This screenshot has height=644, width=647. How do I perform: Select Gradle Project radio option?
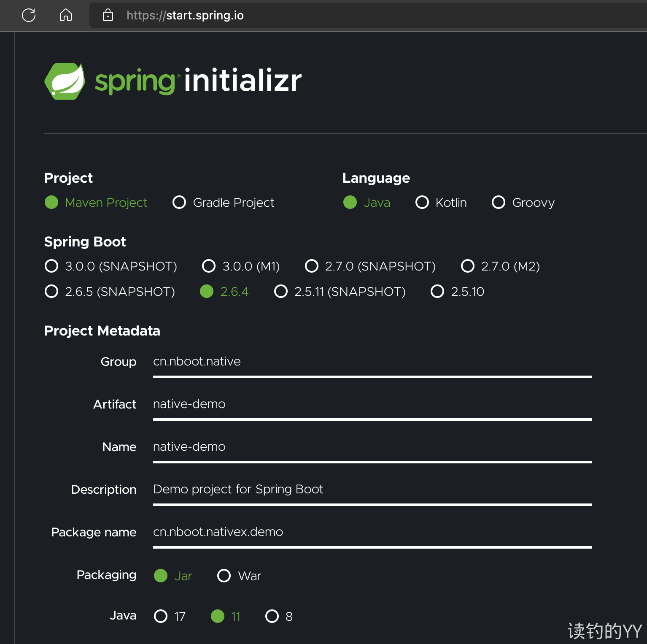point(224,203)
